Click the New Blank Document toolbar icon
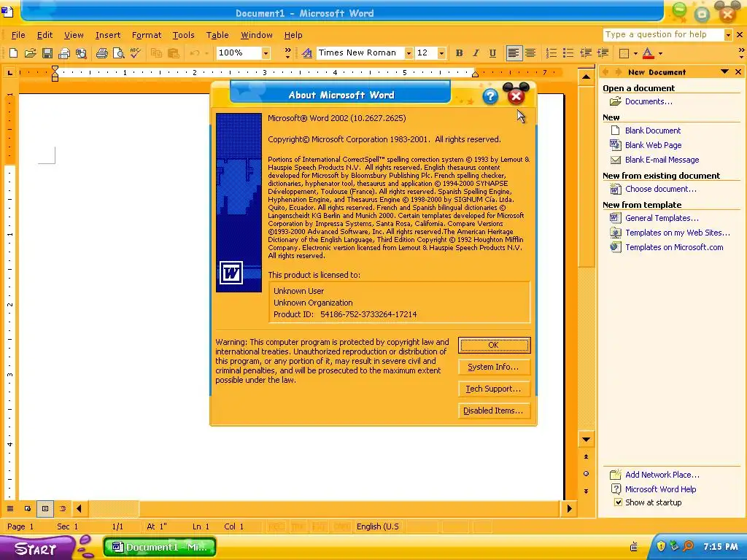This screenshot has width=747, height=560. point(13,52)
